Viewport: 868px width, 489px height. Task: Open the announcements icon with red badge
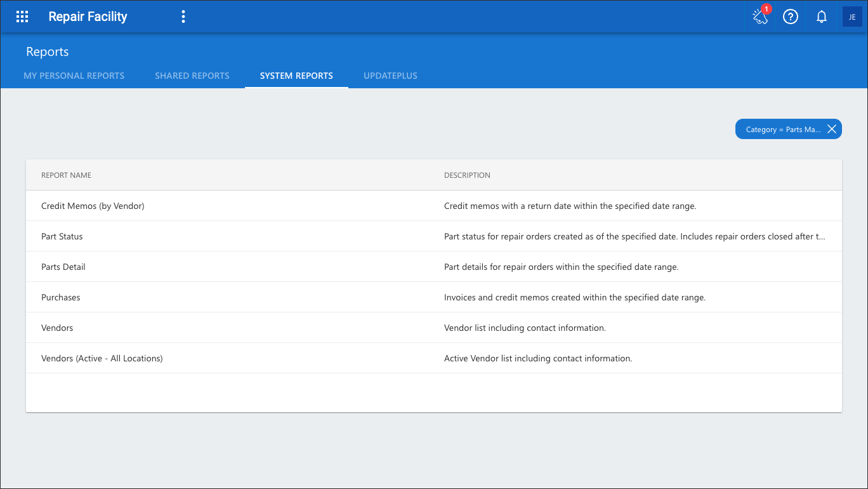(760, 17)
